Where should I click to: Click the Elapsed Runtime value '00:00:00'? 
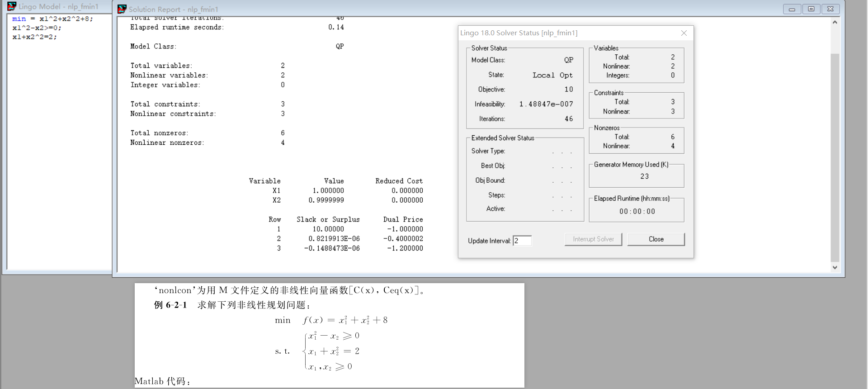637,211
